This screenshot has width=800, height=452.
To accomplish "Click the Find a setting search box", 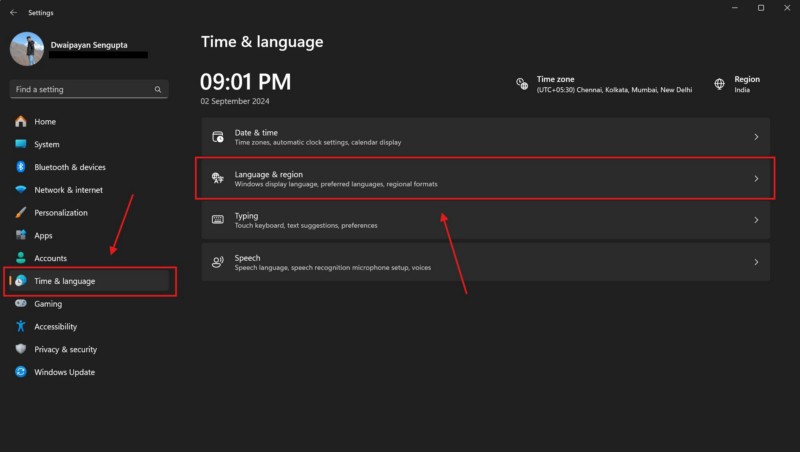I will 82,89.
